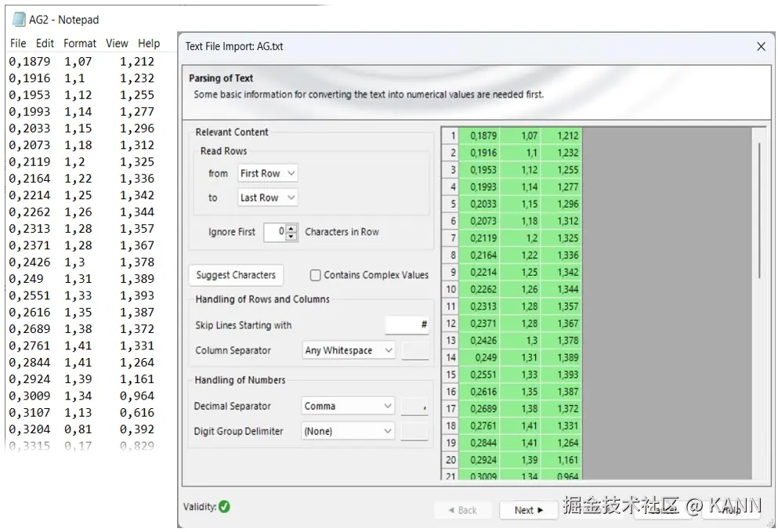Open the Format menu in Notepad
The height and width of the screenshot is (532, 778).
[x=79, y=44]
